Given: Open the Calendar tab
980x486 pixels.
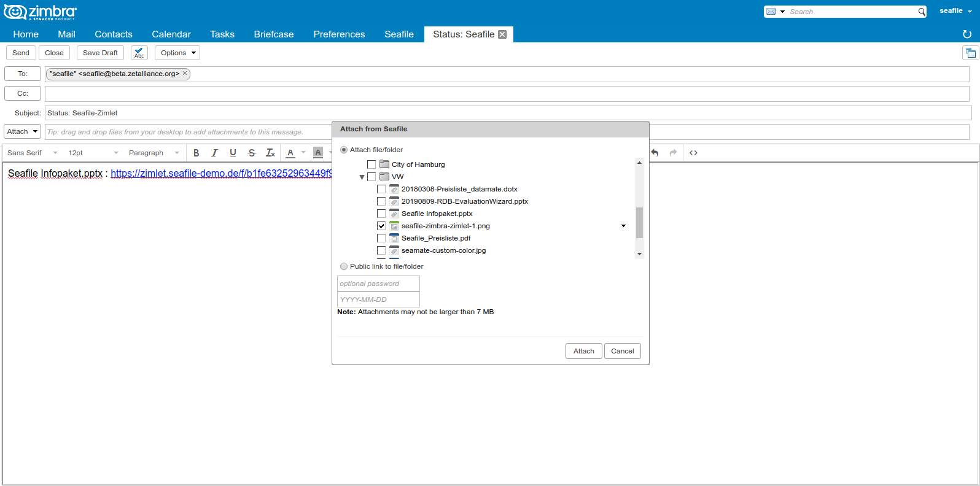Looking at the screenshot, I should [171, 34].
